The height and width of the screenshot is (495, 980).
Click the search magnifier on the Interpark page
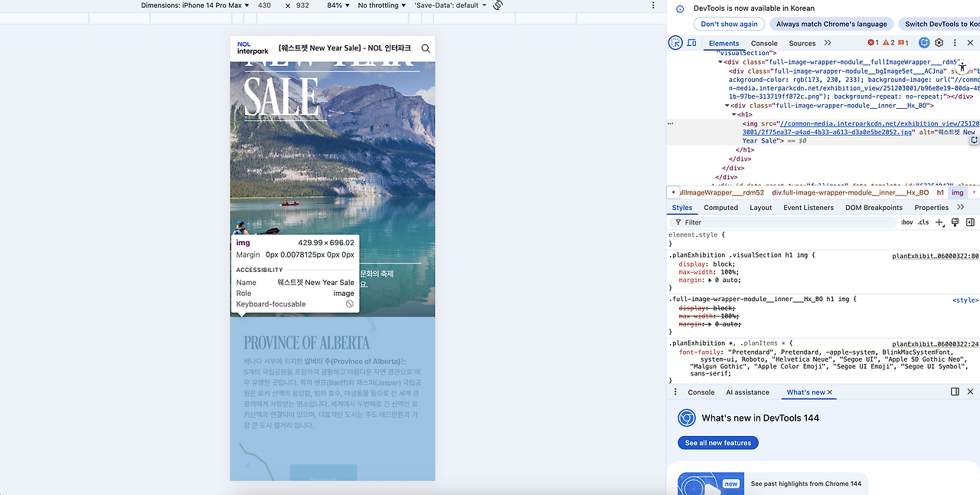click(x=426, y=49)
